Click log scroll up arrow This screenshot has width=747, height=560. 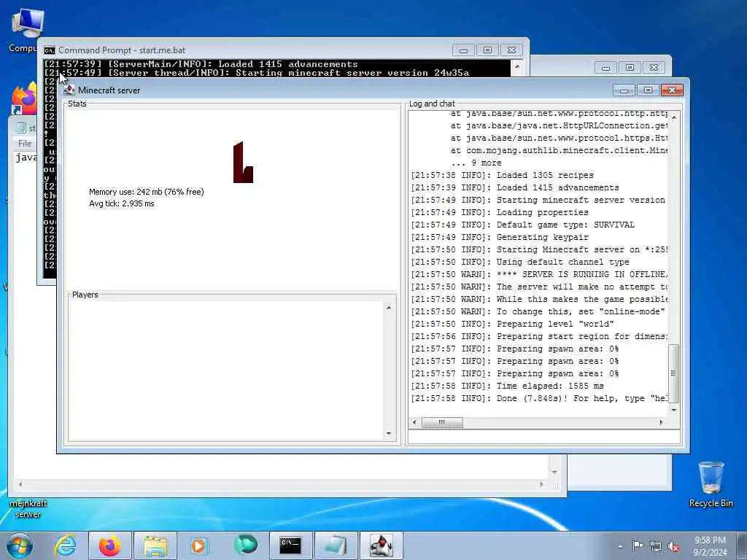click(x=673, y=117)
